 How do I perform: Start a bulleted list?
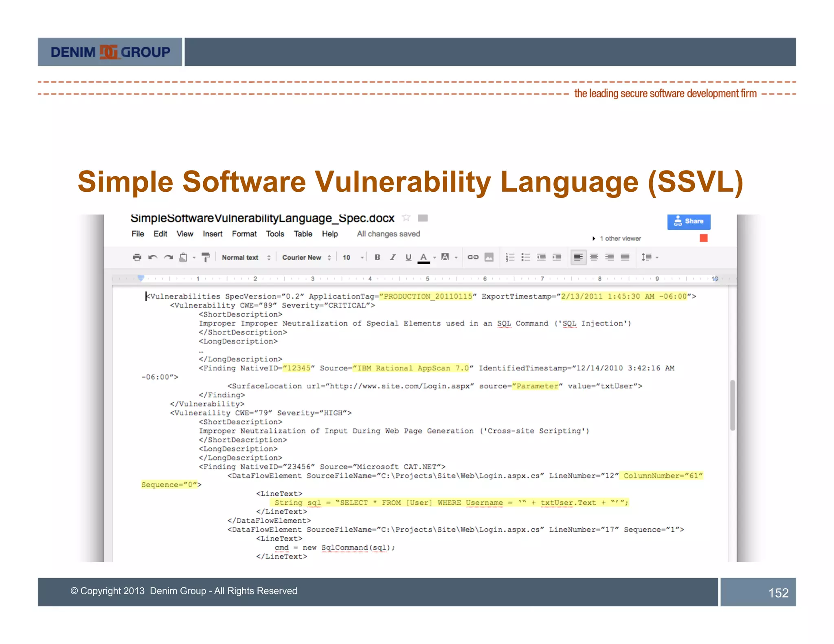pos(526,257)
